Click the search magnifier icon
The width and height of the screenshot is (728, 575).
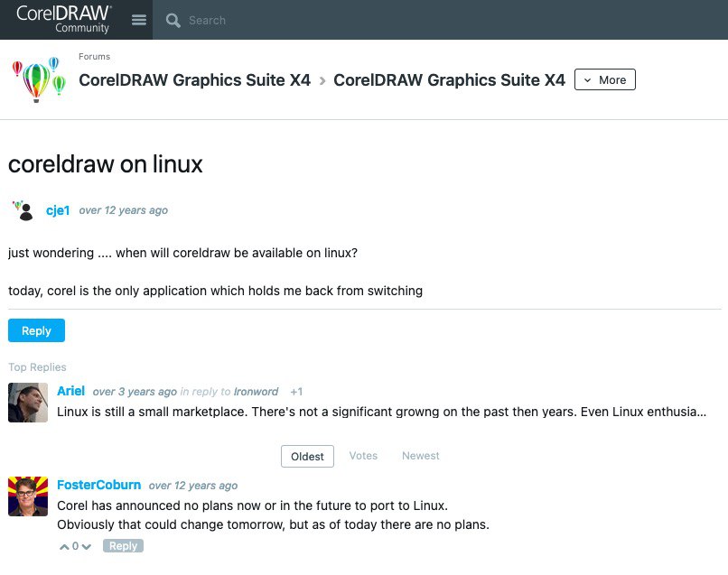click(x=173, y=20)
